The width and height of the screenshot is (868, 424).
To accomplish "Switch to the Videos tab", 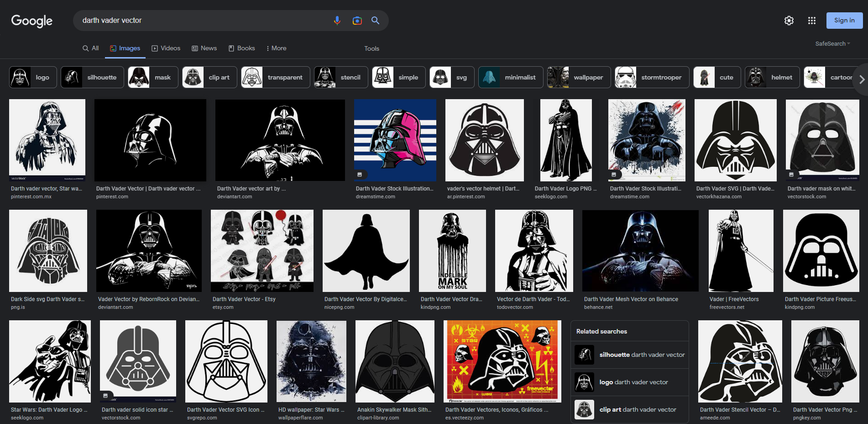I will 166,48.
